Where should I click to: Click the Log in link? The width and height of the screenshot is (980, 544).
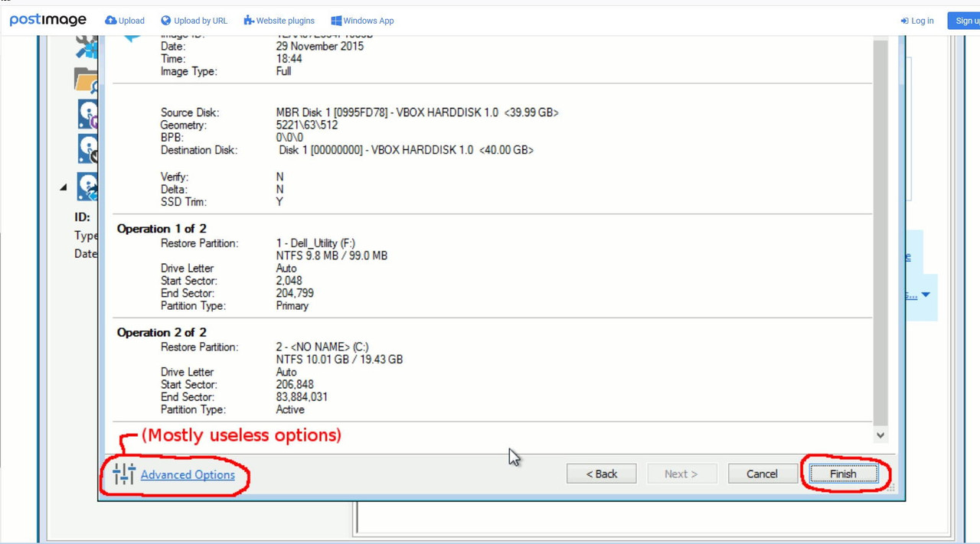(917, 21)
